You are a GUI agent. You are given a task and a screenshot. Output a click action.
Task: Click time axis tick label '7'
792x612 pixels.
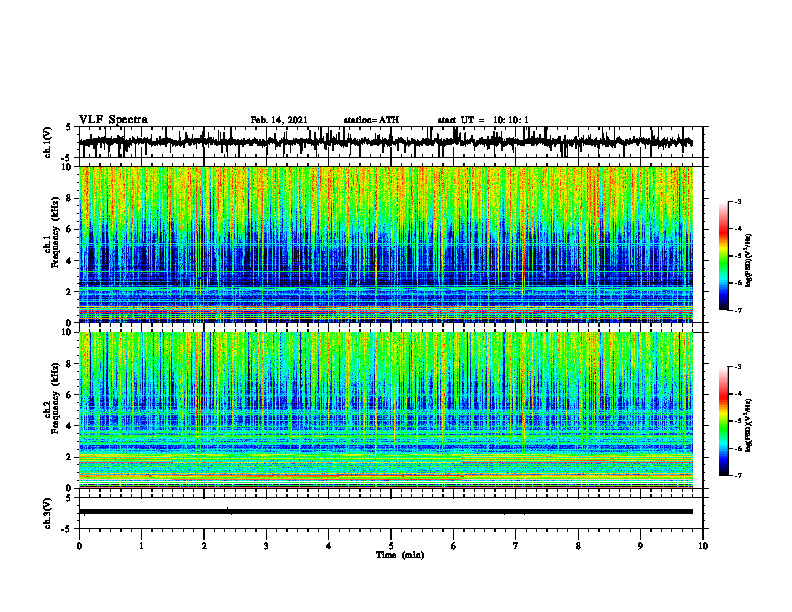[x=516, y=546]
